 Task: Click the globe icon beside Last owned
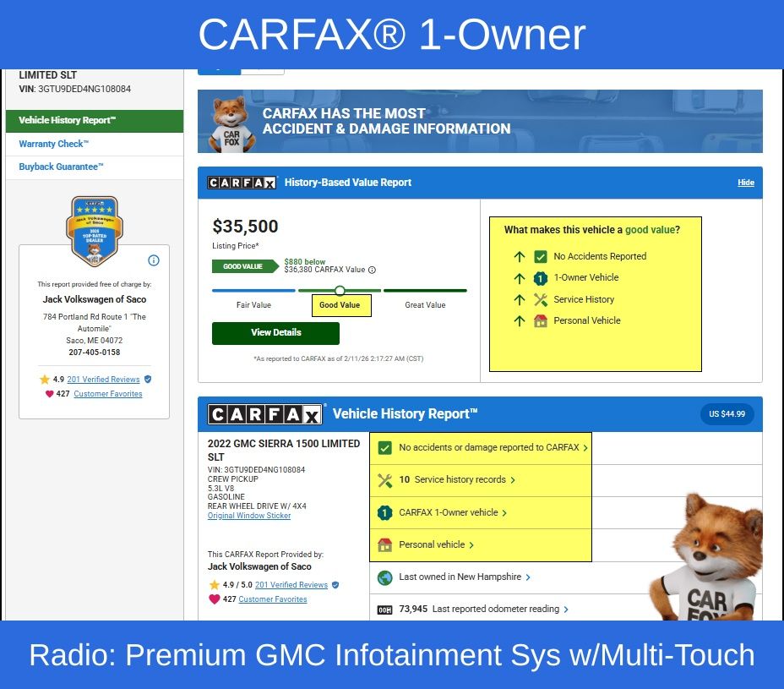point(384,577)
